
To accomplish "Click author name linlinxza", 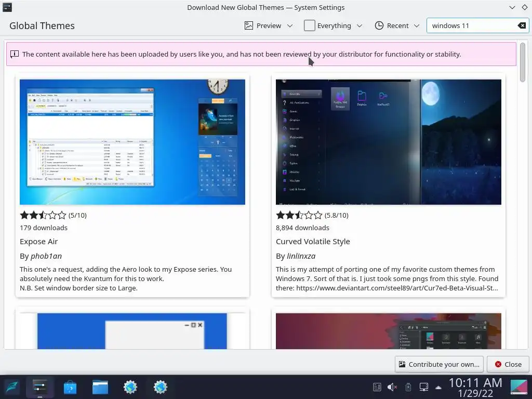I will [301, 256].
